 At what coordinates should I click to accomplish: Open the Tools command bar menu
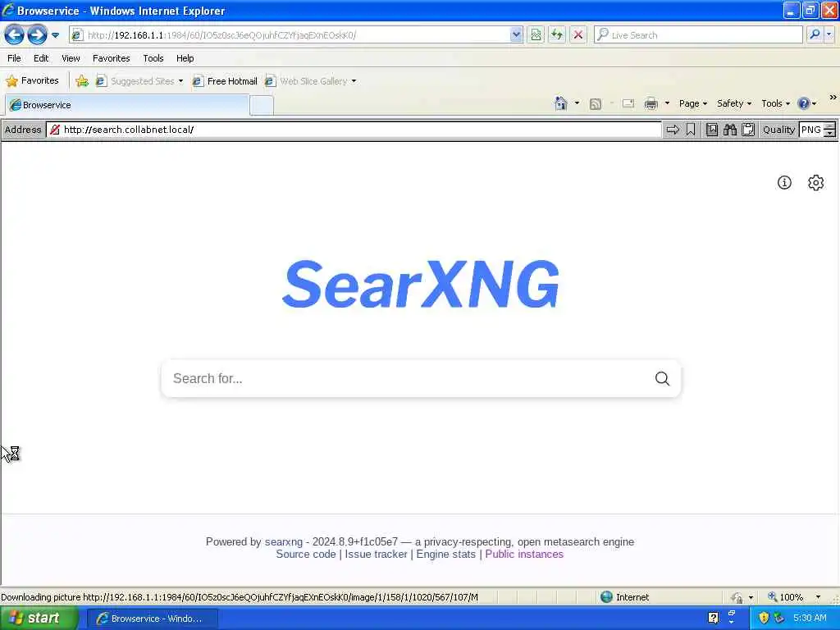click(x=775, y=103)
